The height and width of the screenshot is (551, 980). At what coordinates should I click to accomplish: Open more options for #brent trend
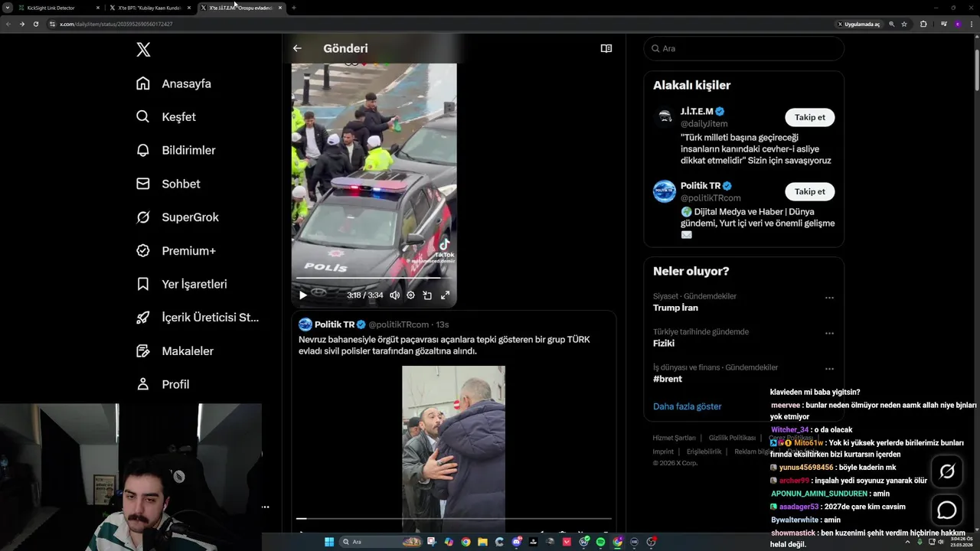(x=829, y=369)
